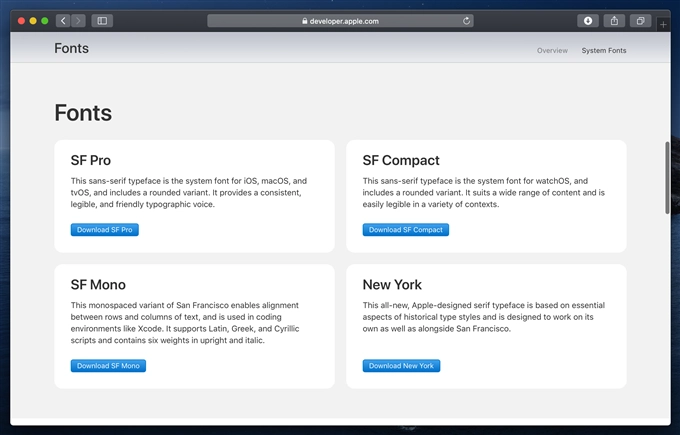Click the Download SF Compact button

coord(405,229)
